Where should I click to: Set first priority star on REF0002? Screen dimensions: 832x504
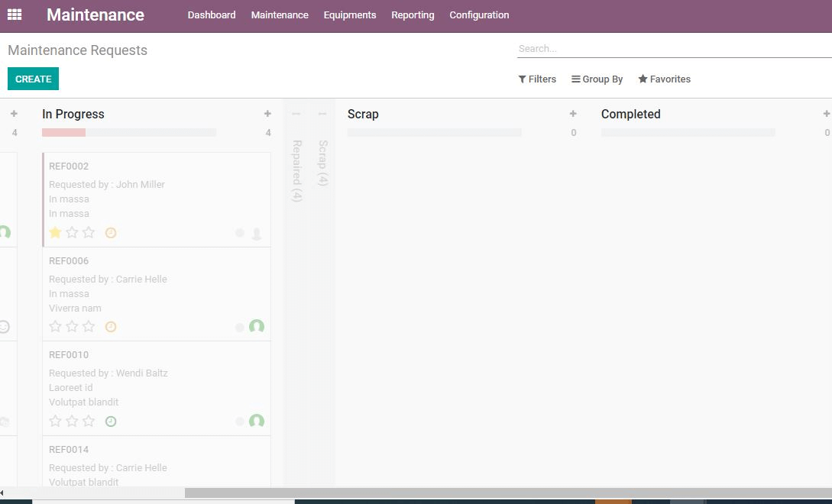(55, 232)
